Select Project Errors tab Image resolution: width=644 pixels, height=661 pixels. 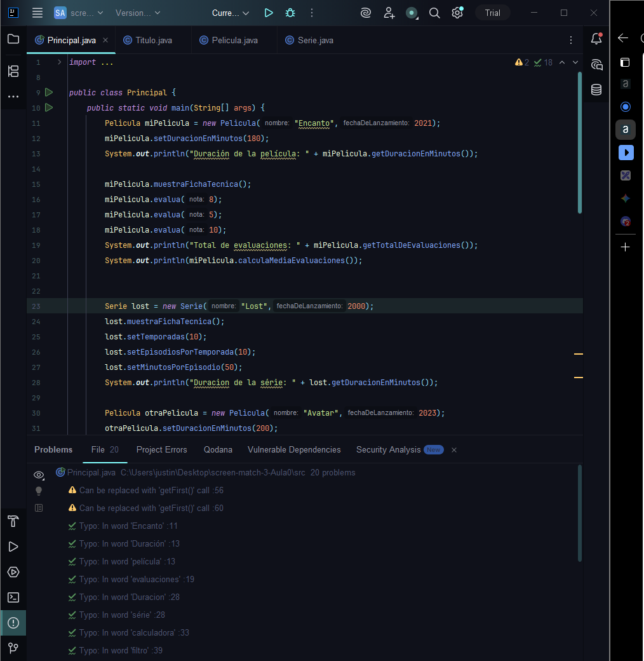point(162,450)
